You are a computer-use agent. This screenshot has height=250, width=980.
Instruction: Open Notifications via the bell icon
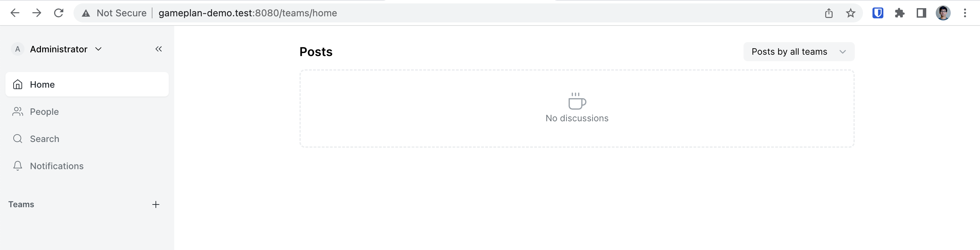(18, 166)
